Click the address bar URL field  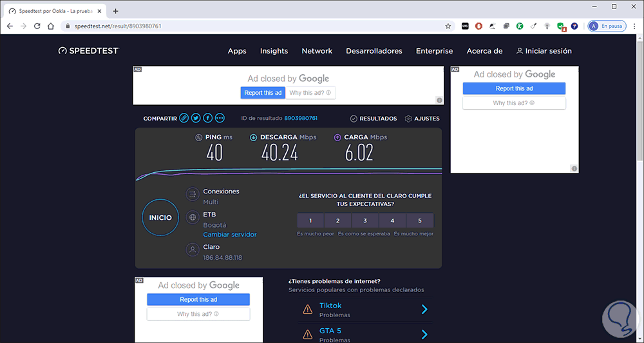259,26
